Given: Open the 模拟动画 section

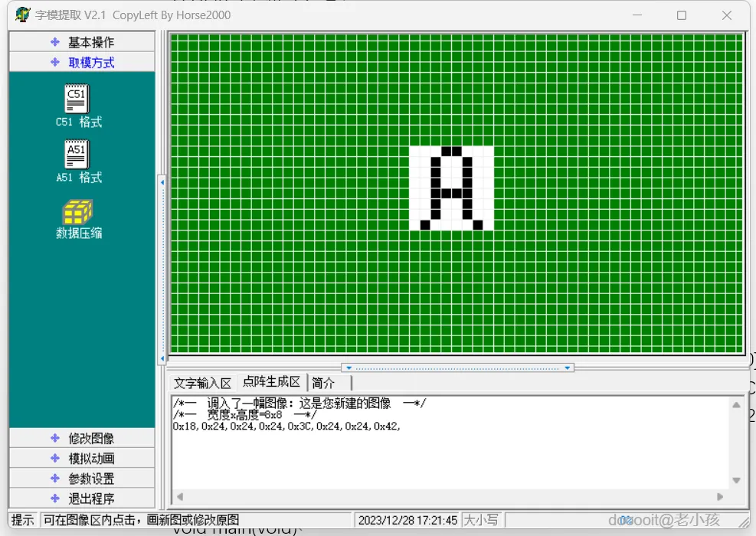Looking at the screenshot, I should [82, 459].
